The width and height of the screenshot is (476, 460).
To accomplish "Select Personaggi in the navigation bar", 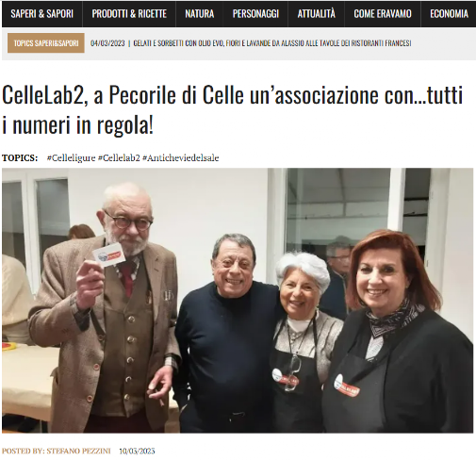I will 255,14.
